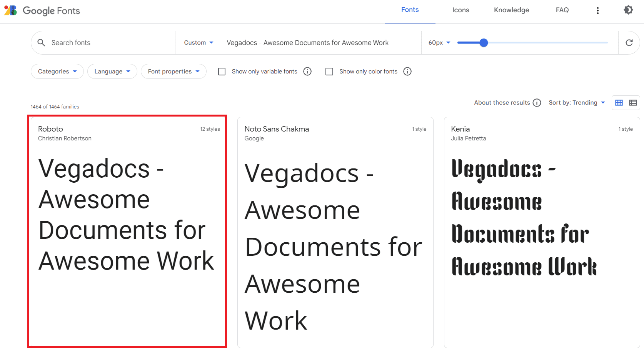Switch to the Icons tab
Viewport: 644px width, 350px height.
coord(460,10)
